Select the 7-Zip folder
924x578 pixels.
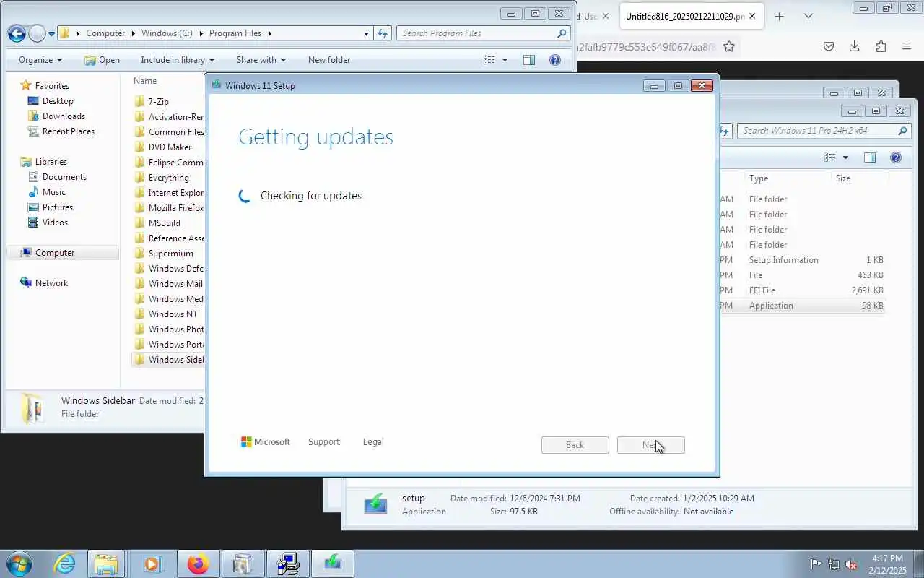(x=158, y=102)
